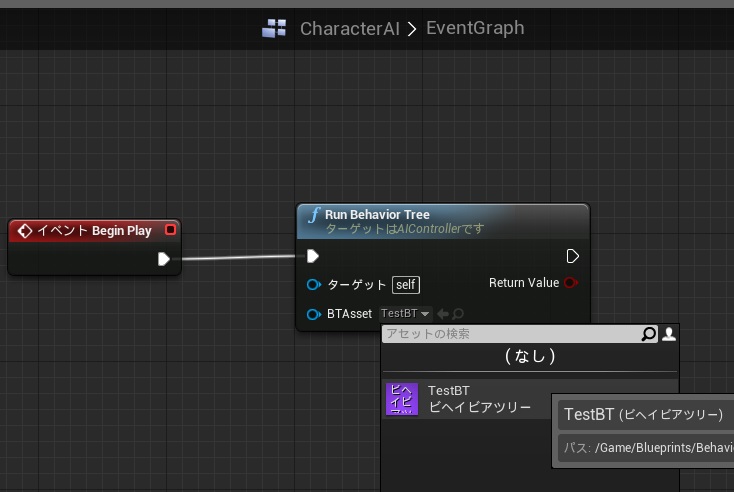Click the BTAsset label
734x492 pixels.
coord(349,314)
